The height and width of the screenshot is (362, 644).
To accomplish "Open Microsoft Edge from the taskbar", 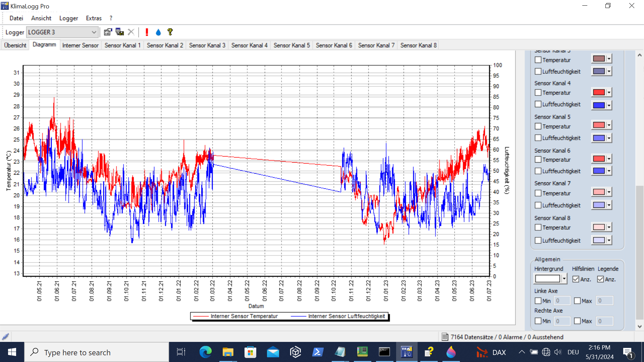I will pyautogui.click(x=205, y=352).
